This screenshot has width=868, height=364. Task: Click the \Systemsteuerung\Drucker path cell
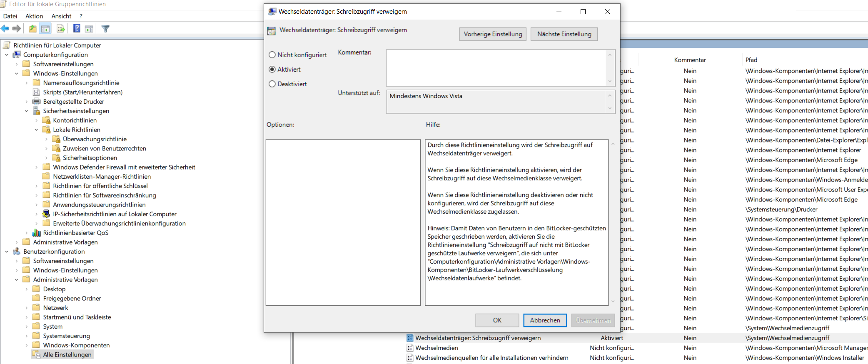(781, 209)
